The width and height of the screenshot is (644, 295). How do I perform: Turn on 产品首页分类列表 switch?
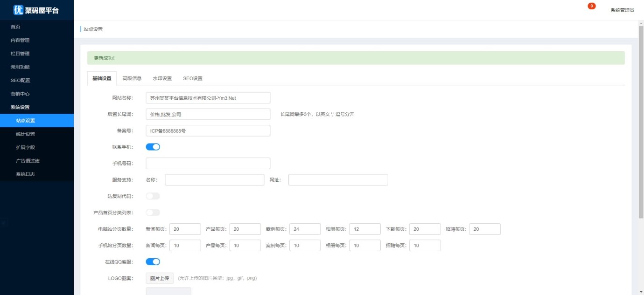point(153,213)
